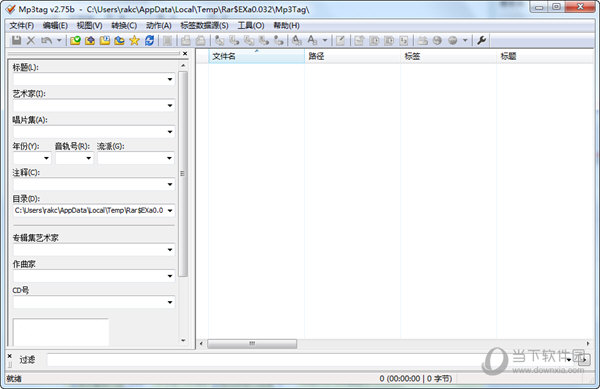This screenshot has width=600, height=389.
Task: Click the tag panel vertical scrollbar thumb
Action: (183, 174)
